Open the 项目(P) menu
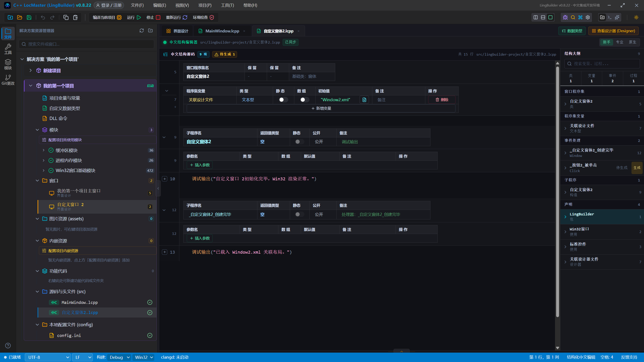Viewport: 644px width, 362px height. 205,5
